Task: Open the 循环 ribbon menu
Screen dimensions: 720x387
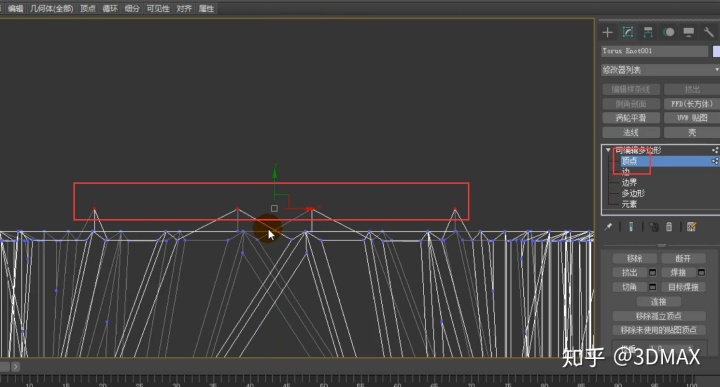Action: click(x=110, y=8)
